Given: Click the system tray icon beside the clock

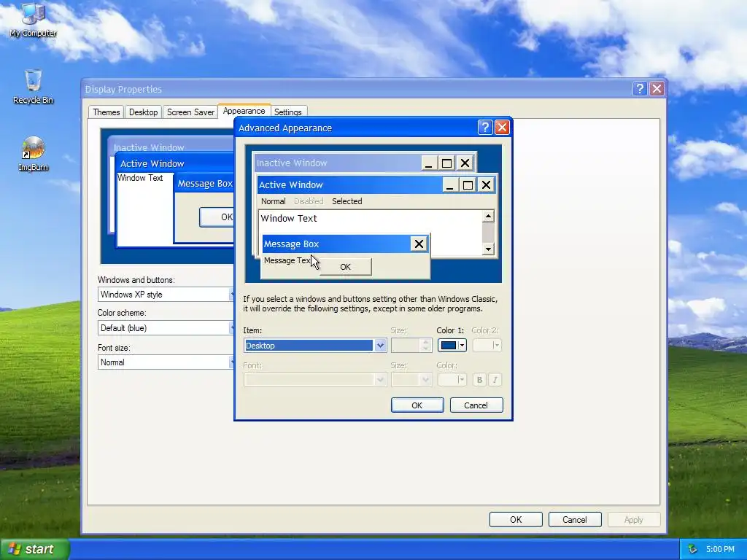Looking at the screenshot, I should click(x=692, y=549).
